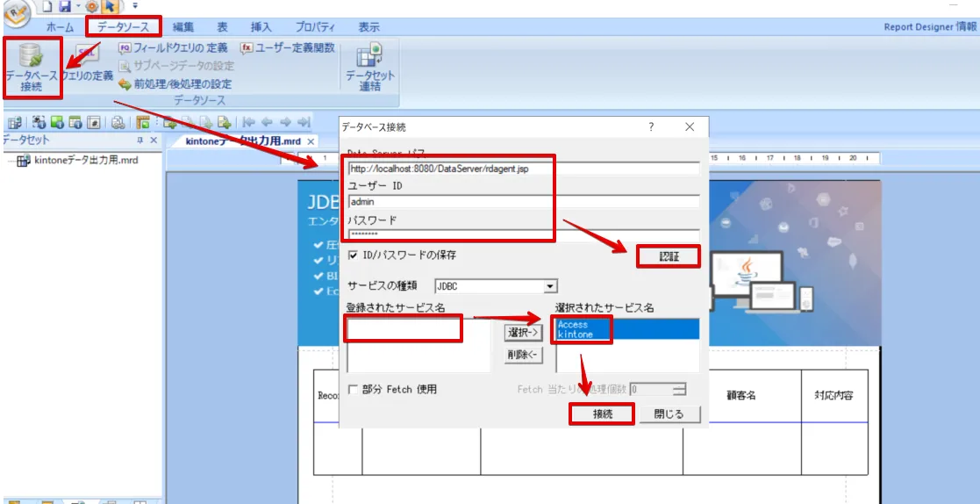Click the ユーザー ID input field

pos(523,201)
